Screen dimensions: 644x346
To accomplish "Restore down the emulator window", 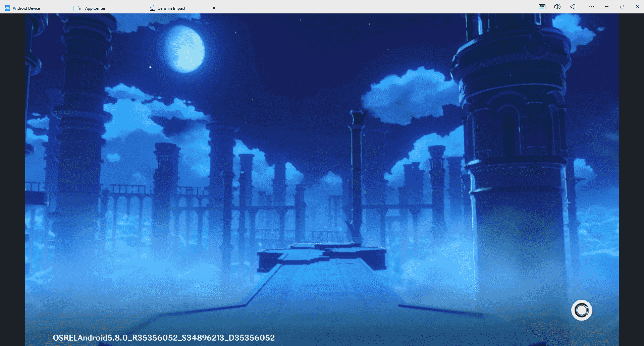I will click(x=622, y=7).
